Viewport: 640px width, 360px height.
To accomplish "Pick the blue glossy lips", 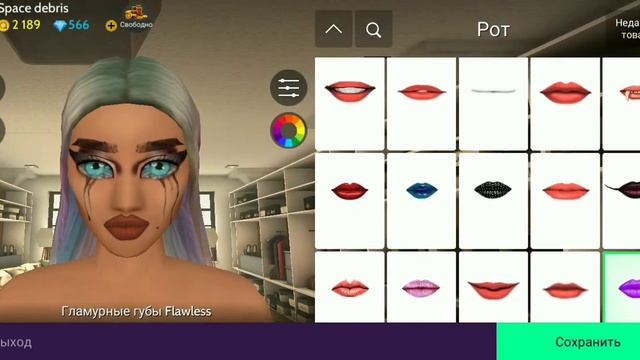I will coord(421,201).
